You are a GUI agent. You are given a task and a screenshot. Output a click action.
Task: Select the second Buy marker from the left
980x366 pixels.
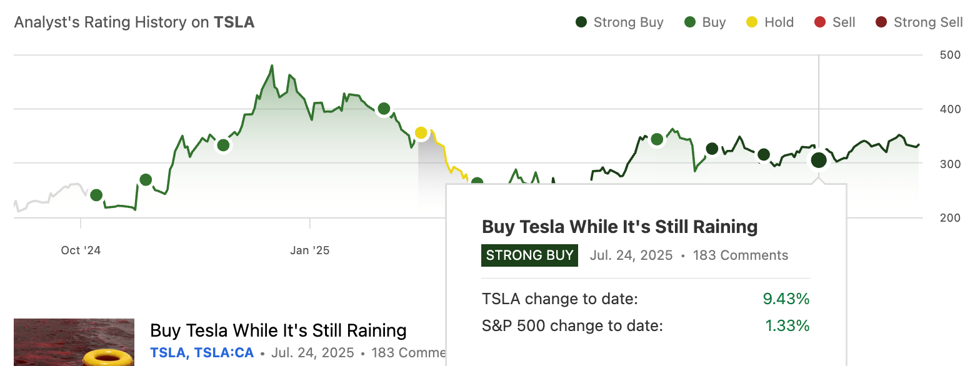click(146, 180)
